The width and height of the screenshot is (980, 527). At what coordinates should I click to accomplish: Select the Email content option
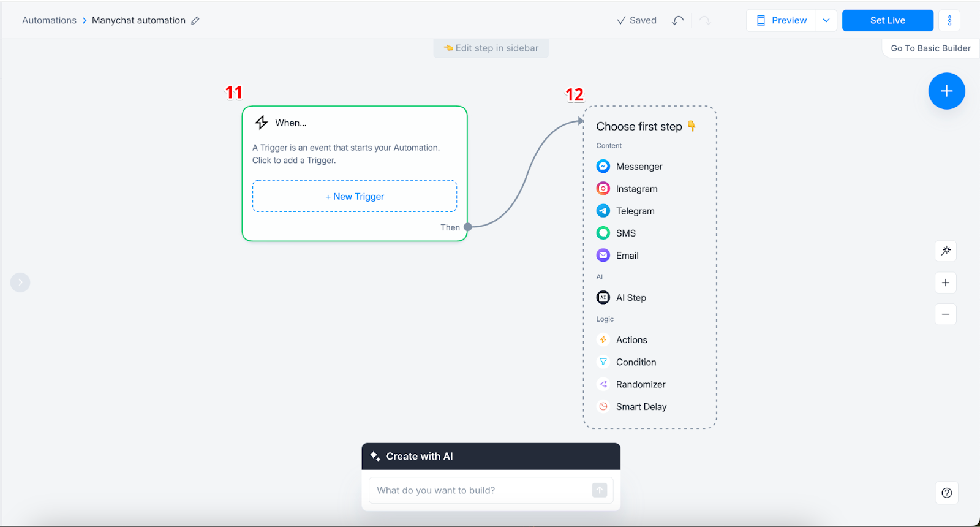tap(627, 256)
